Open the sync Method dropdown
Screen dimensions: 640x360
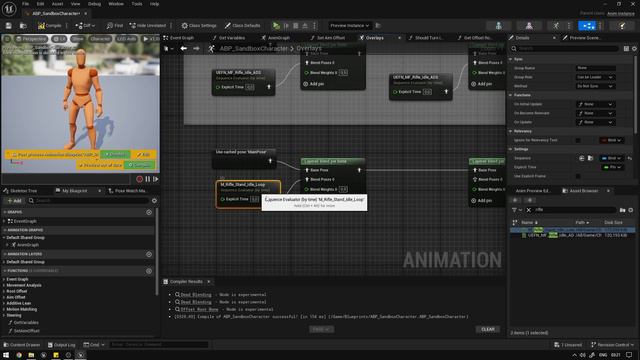[595, 86]
